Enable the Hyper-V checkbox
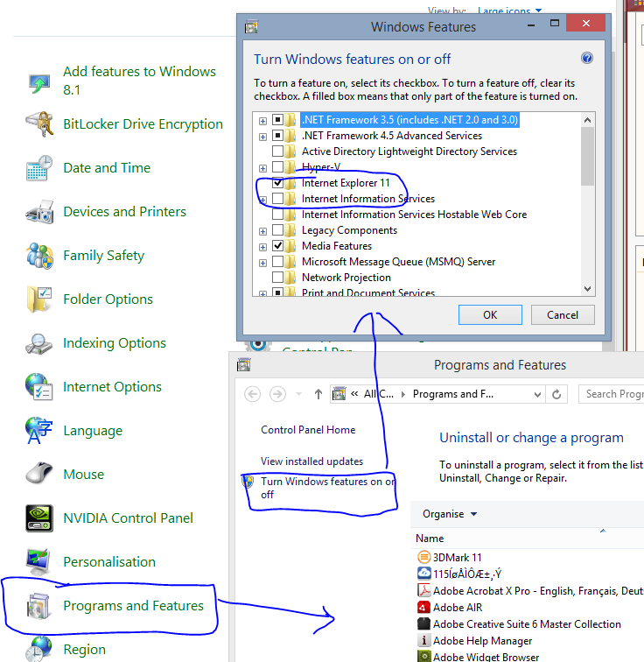The height and width of the screenshot is (662, 644). coord(277,167)
